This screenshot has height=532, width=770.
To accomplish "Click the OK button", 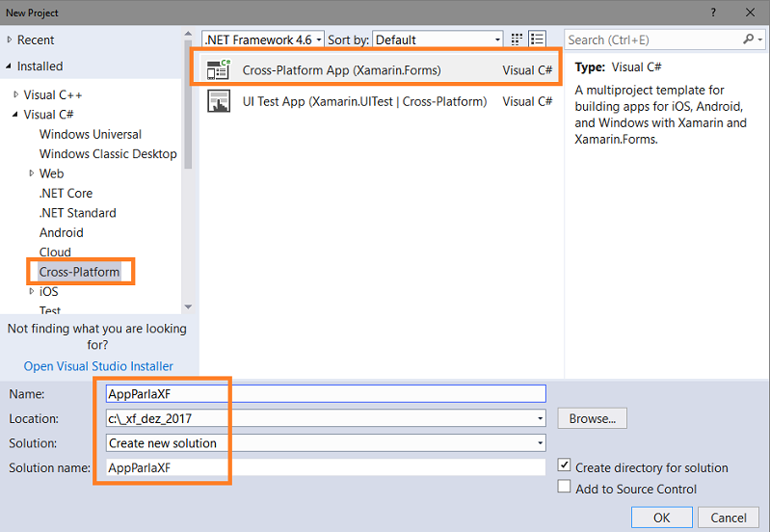I will tap(661, 518).
